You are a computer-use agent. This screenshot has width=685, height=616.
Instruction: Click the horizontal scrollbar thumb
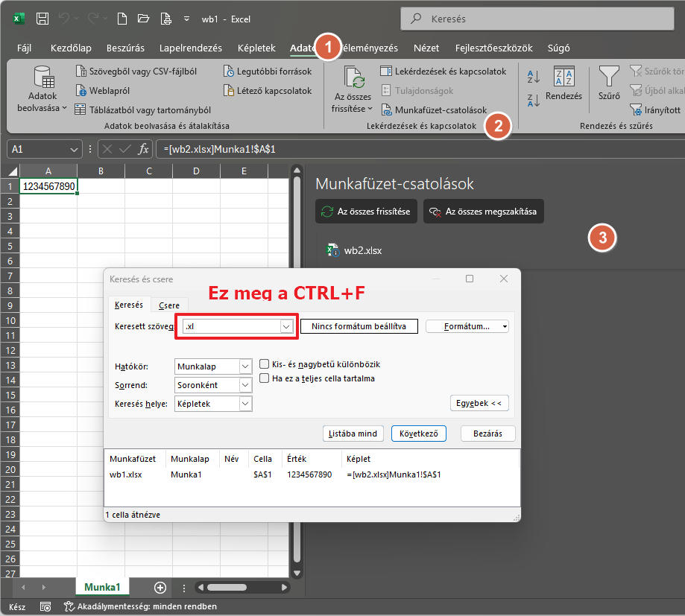coord(227,587)
